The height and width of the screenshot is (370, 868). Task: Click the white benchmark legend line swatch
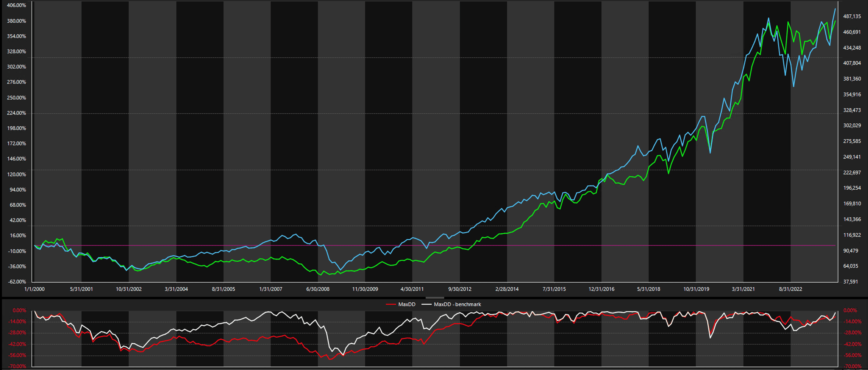click(427, 304)
